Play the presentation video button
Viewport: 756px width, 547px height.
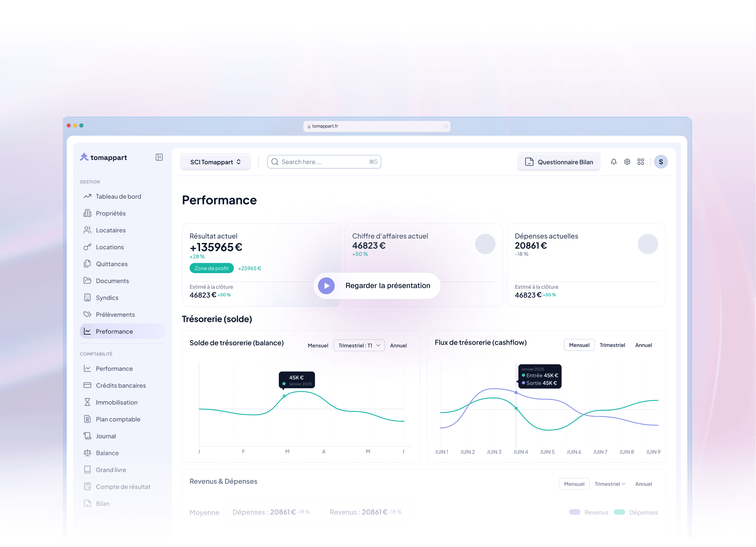pos(326,286)
